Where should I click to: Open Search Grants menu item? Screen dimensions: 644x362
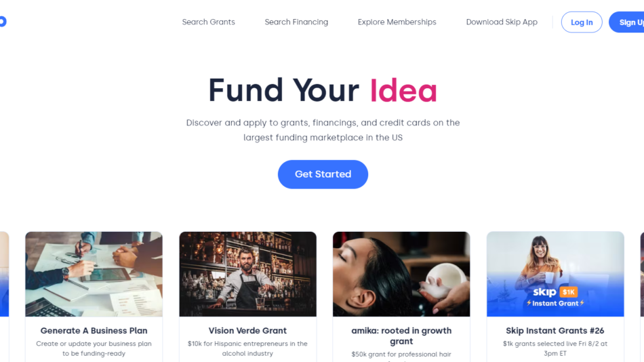pyautogui.click(x=208, y=22)
